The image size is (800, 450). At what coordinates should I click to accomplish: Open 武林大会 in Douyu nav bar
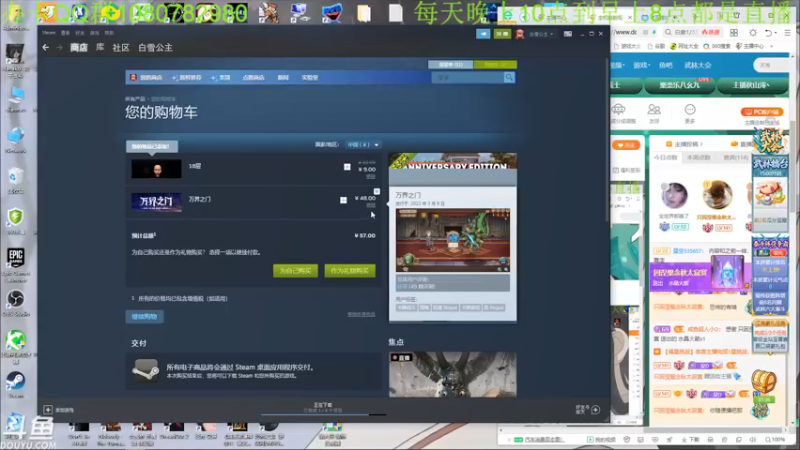[x=697, y=65]
